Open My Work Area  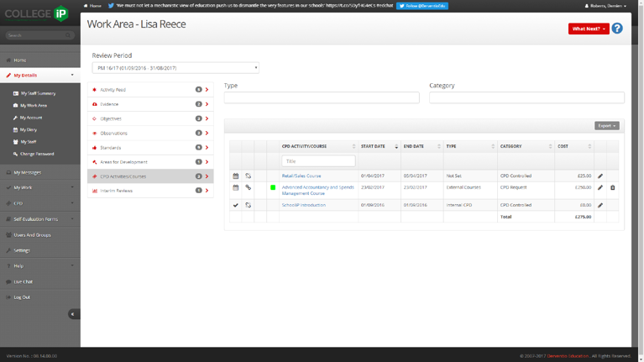pos(34,106)
